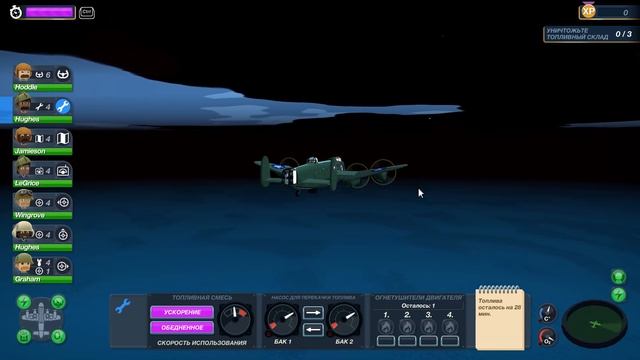Click Graham's bomb aimer station icon

coord(63,267)
